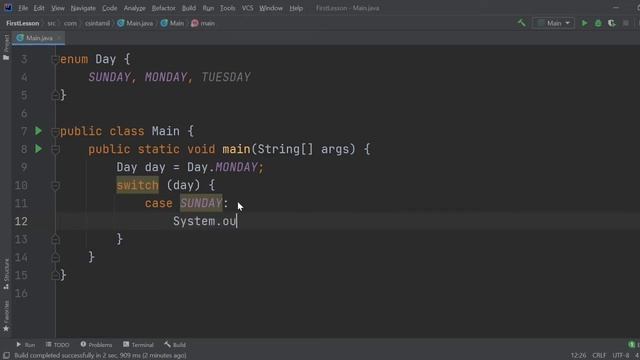Image resolution: width=640 pixels, height=360 pixels.
Task: Click the Build project hammer icon
Action: (x=522, y=23)
